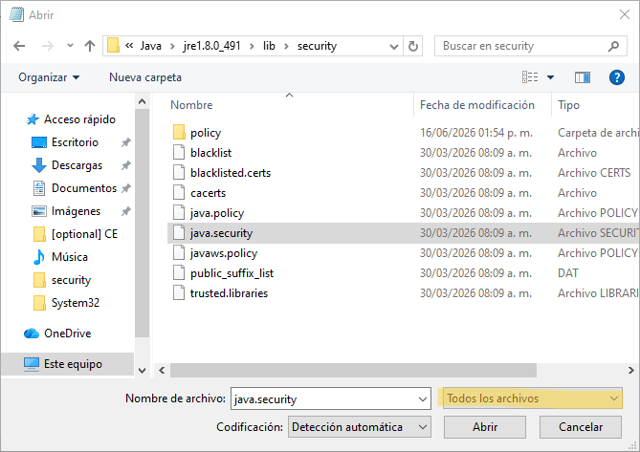Click the policy folder icon
This screenshot has height=452, width=640.
pos(179,132)
